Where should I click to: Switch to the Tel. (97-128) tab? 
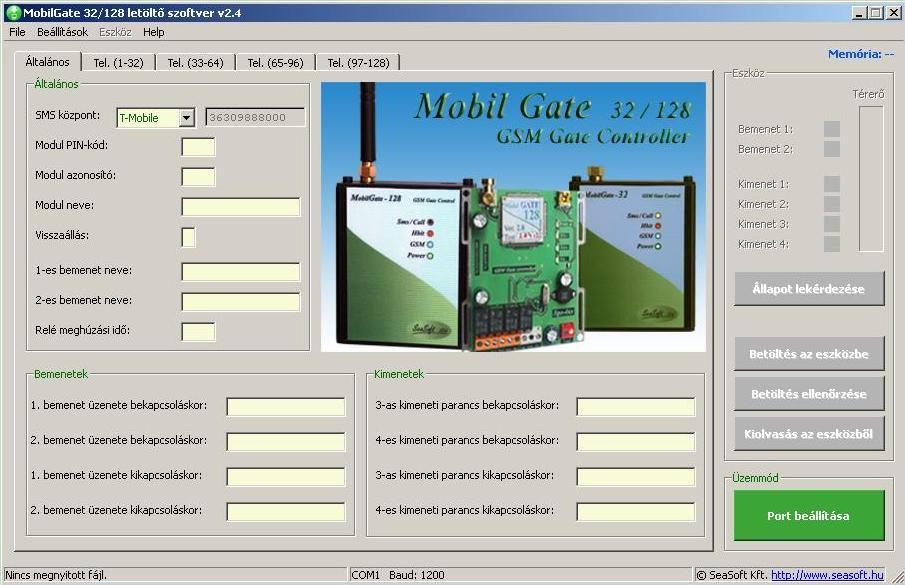point(358,63)
